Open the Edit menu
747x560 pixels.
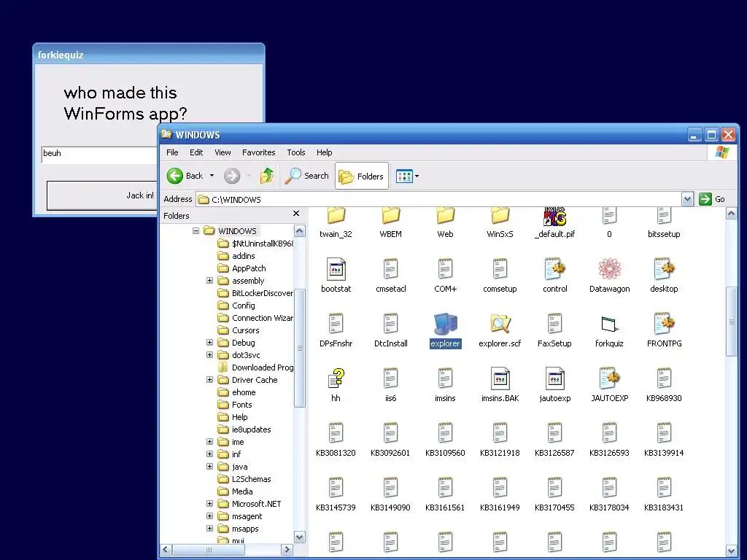(x=196, y=152)
